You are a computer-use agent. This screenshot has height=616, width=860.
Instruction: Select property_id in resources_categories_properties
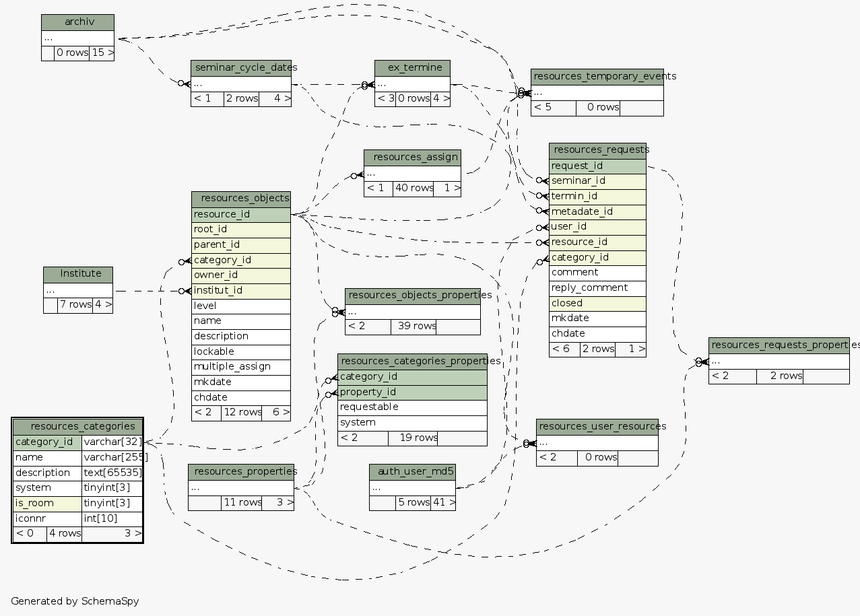coord(412,392)
